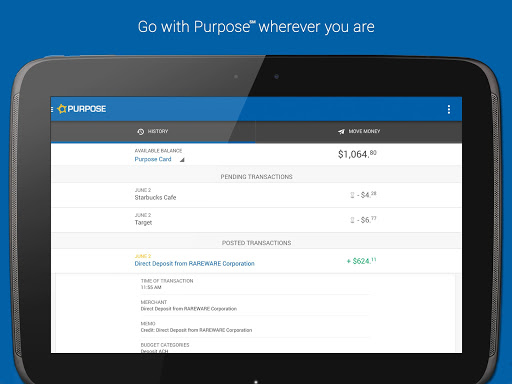
Task: Open the Target pending transaction
Action: coord(256,220)
